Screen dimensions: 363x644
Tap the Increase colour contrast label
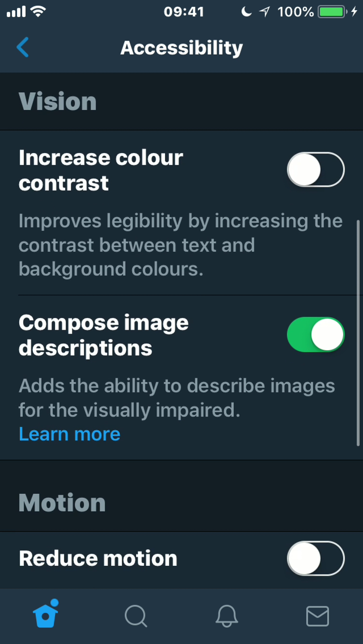click(100, 169)
